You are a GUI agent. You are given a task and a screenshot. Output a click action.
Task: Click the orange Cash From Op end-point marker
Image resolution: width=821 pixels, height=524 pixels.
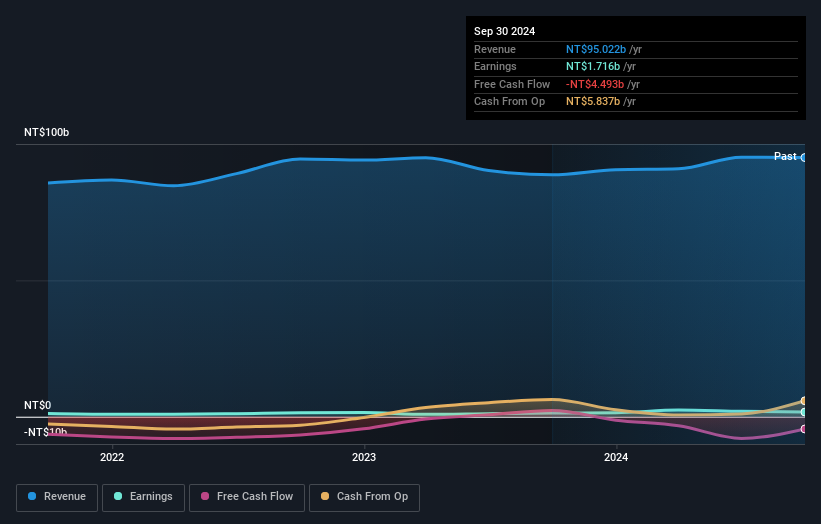804,401
